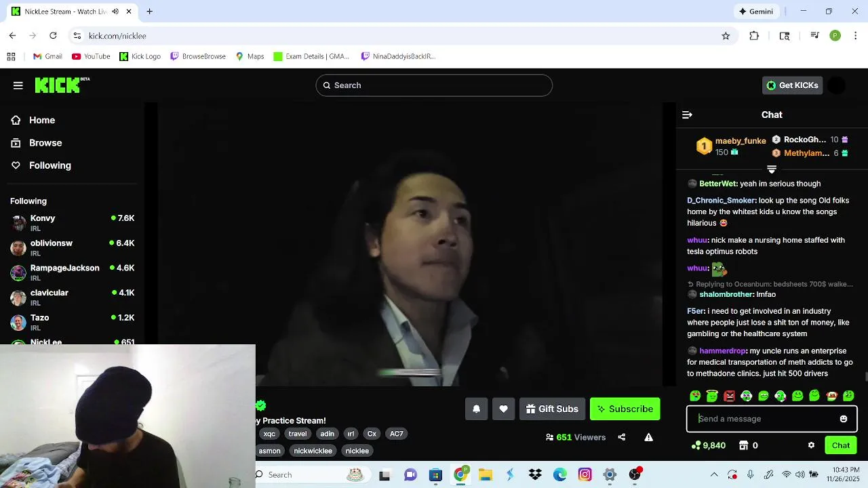Open Konvy's channel in Following list
The width and height of the screenshot is (868, 488).
point(72,223)
